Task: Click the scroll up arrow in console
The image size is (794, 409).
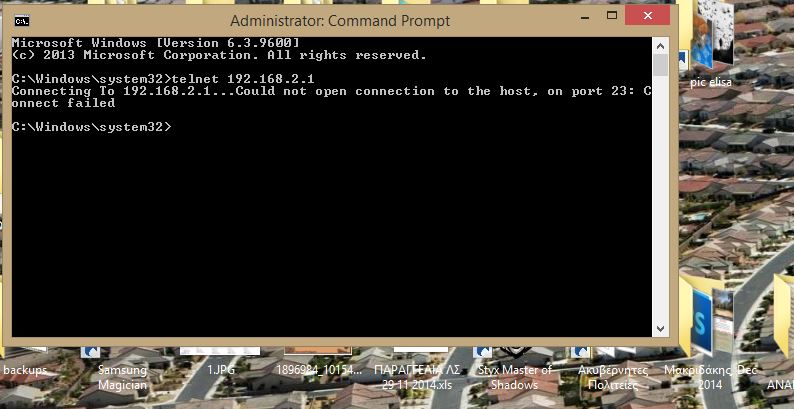Action: (x=660, y=46)
